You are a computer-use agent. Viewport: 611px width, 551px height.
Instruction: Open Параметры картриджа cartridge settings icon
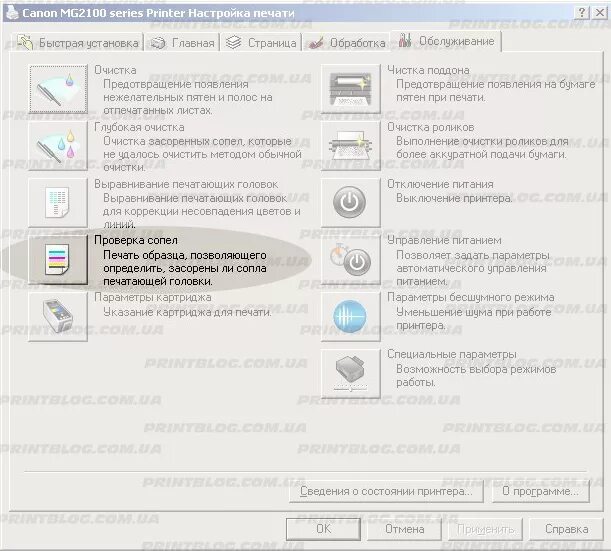click(x=58, y=317)
